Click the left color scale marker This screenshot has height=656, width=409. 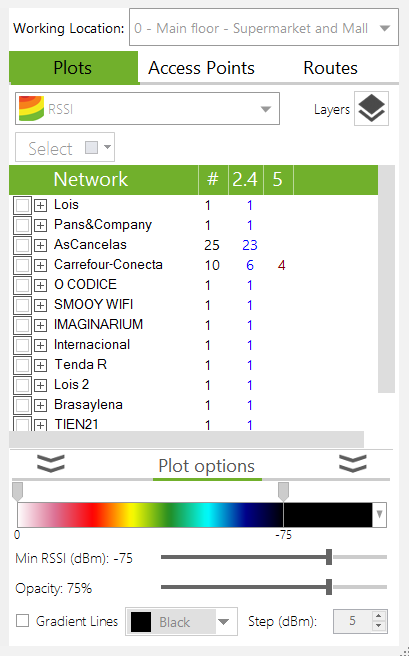(17, 491)
